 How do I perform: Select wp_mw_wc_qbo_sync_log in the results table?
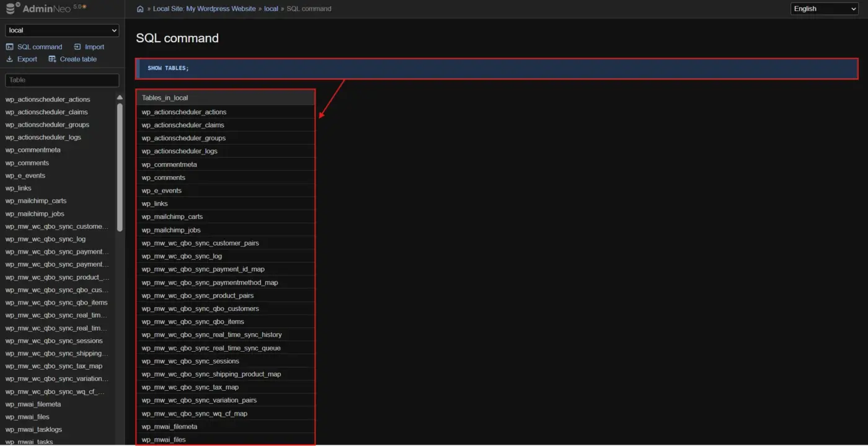tap(226, 256)
